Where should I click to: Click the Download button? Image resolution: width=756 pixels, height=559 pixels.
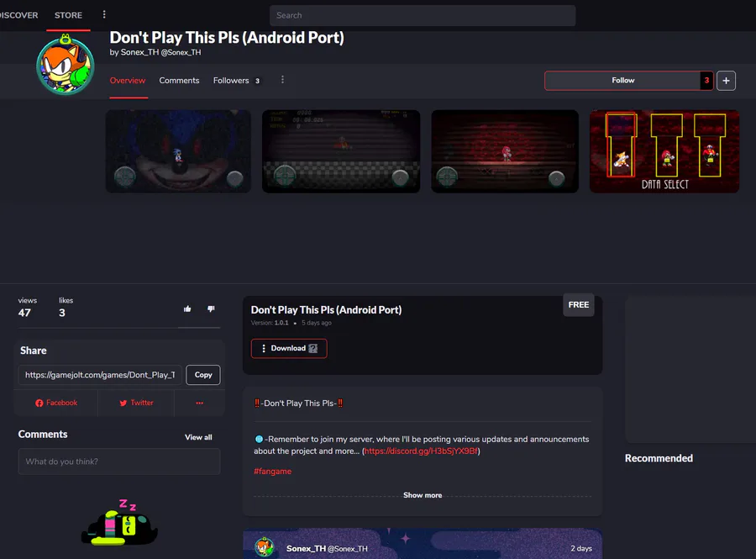pos(289,348)
